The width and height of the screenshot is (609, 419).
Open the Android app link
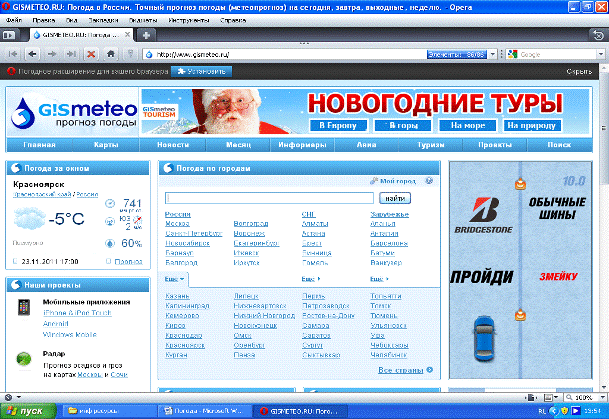(x=56, y=323)
